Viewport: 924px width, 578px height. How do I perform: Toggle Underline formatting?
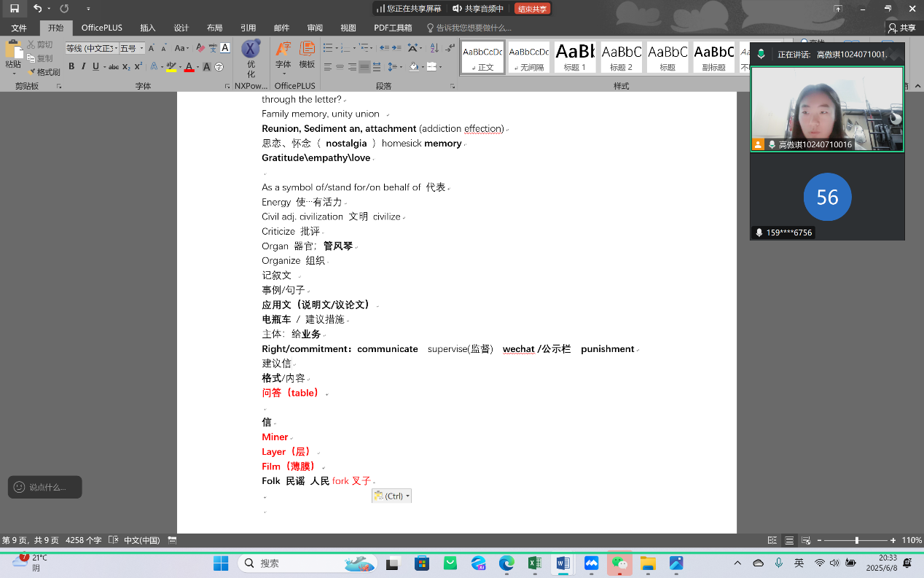pyautogui.click(x=95, y=66)
